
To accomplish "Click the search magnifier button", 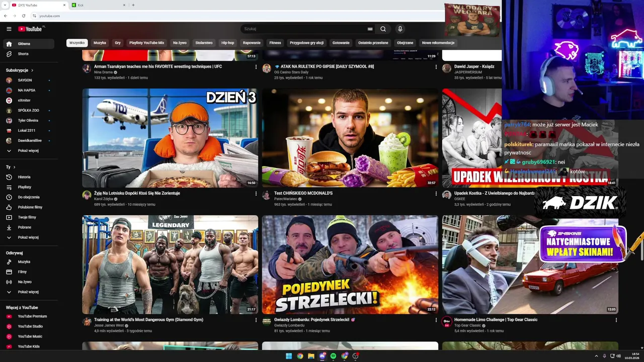I will (x=383, y=29).
